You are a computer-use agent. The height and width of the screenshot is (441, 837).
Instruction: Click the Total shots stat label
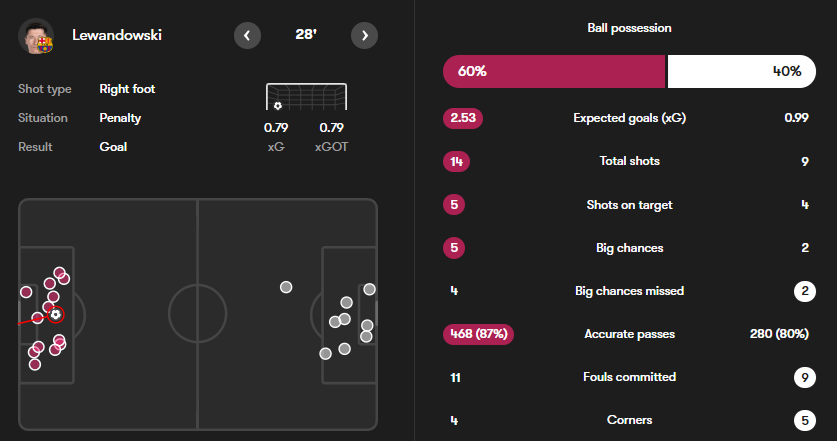coord(629,161)
